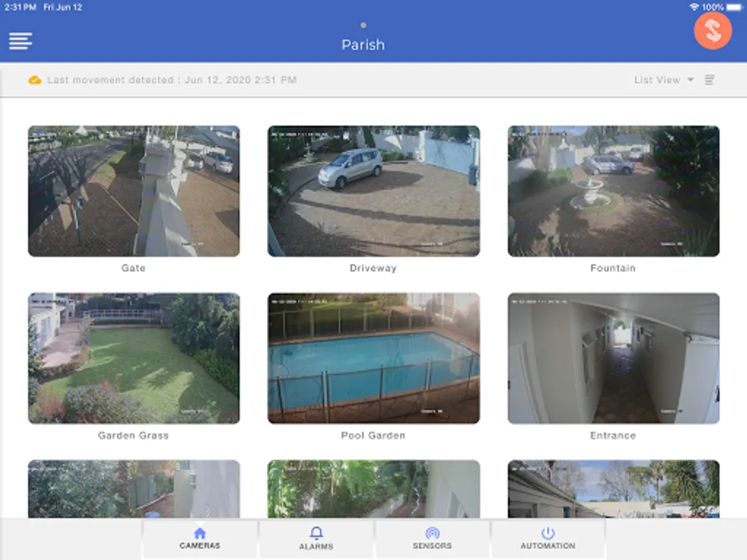Click the list layout lines icon
The height and width of the screenshot is (560, 747).
[710, 80]
